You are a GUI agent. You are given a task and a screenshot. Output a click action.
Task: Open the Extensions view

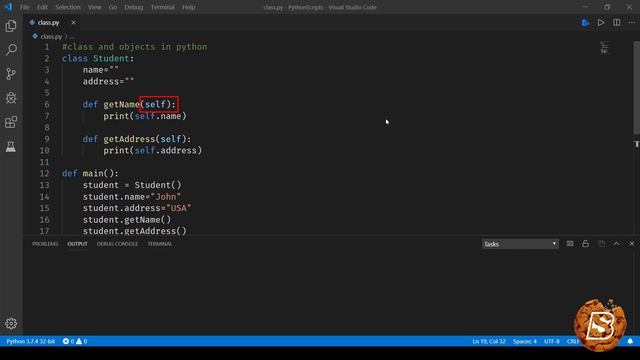pos(11,122)
